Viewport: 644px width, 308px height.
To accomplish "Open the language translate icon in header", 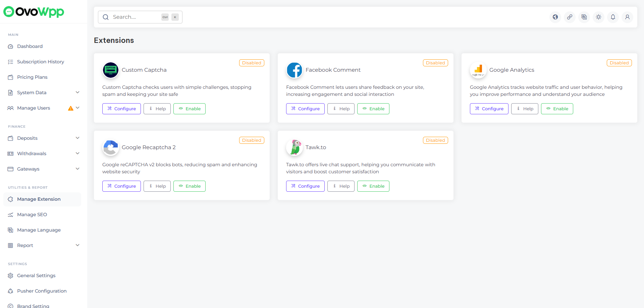I will tap(584, 17).
